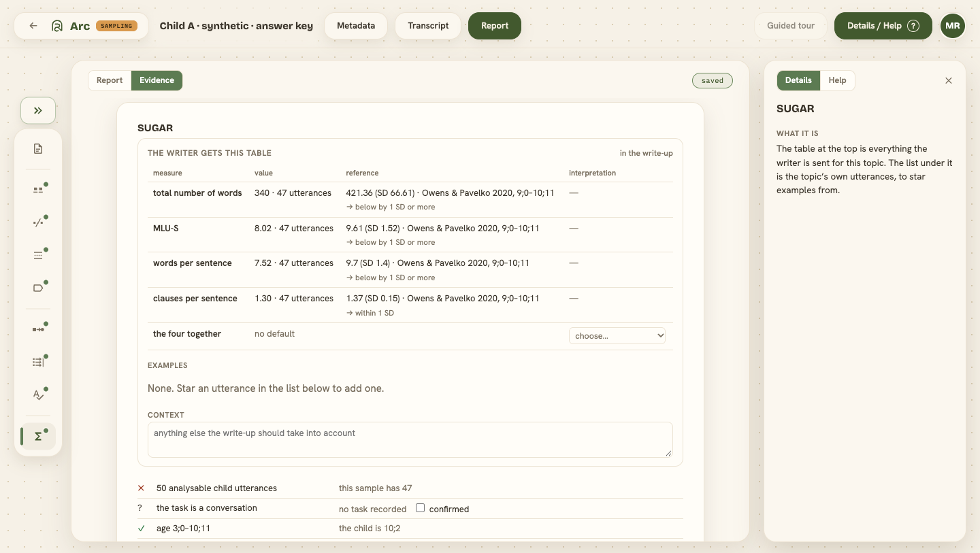Image resolution: width=980 pixels, height=553 pixels.
Task: Expand the sidebar with double-chevron button
Action: 38,110
